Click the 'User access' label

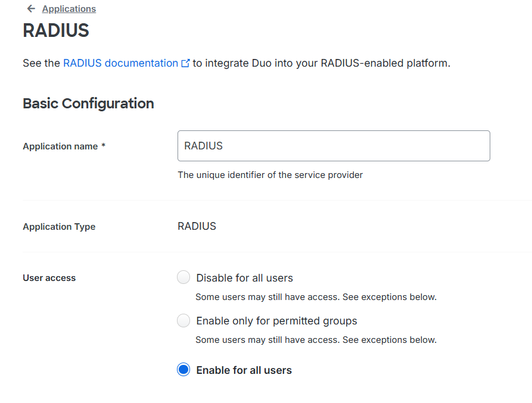[x=49, y=278]
